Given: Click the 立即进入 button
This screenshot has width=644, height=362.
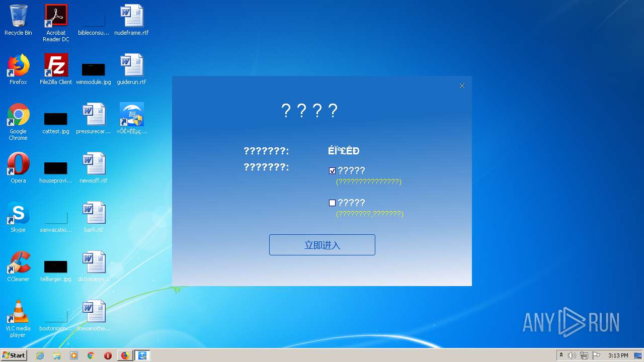Looking at the screenshot, I should point(322,245).
